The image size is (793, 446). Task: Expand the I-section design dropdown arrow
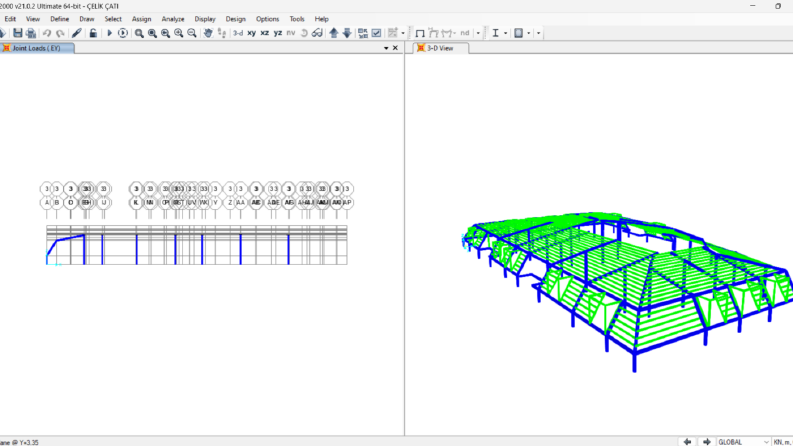505,33
